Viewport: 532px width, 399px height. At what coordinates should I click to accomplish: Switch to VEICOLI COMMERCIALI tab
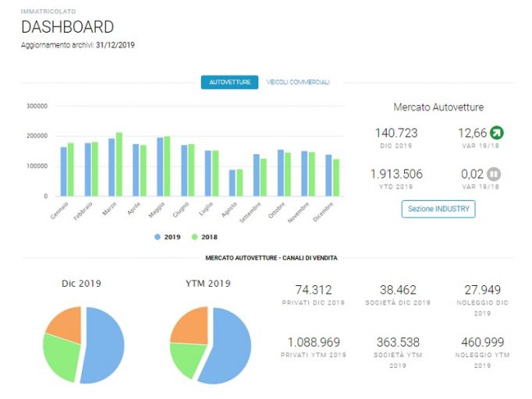point(298,82)
